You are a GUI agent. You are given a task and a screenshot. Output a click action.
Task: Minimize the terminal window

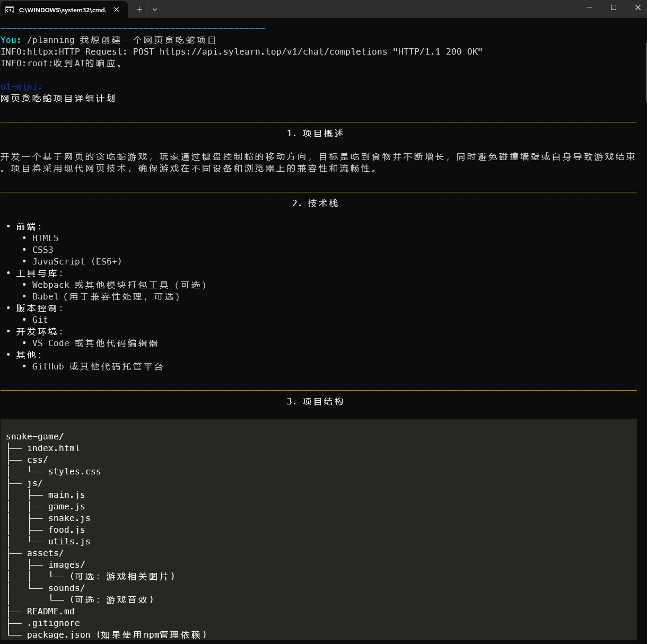click(x=589, y=8)
